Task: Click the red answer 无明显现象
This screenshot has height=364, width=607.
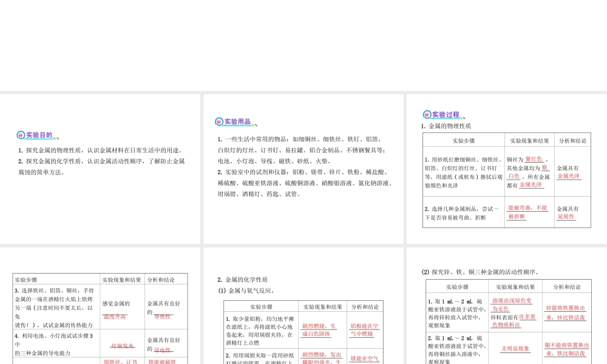Action: pos(515,349)
